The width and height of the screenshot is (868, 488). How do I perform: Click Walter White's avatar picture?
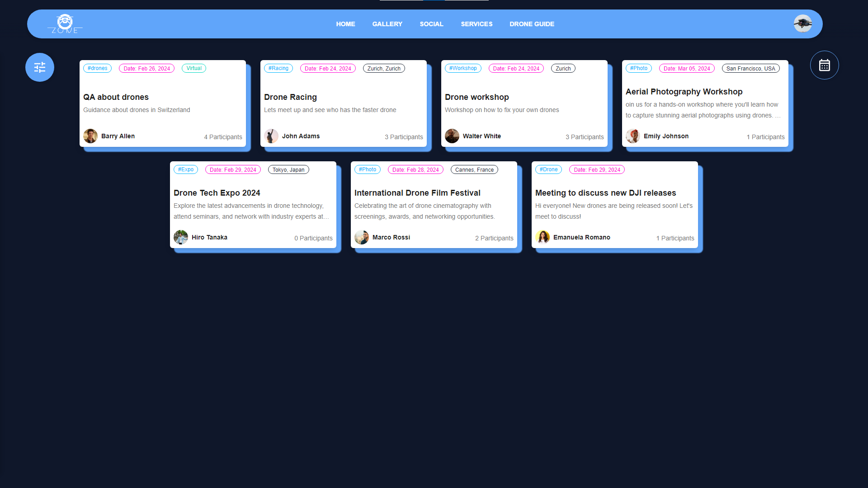coord(452,136)
